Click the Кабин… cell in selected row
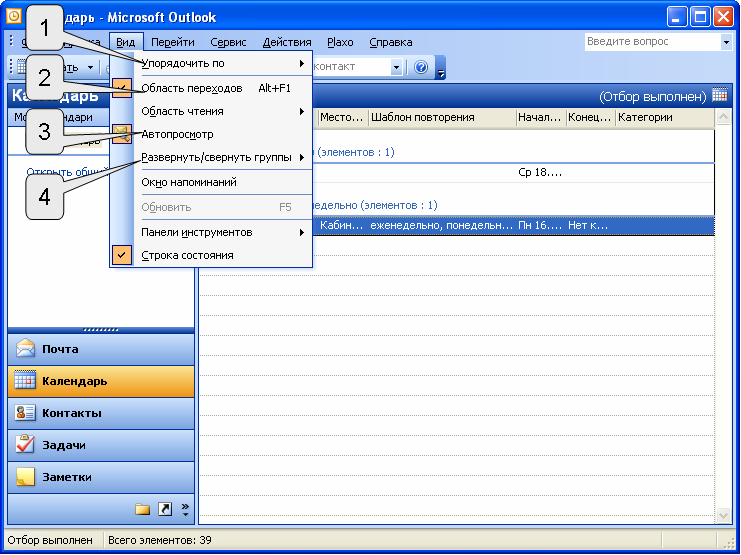The image size is (741, 555). 342,225
